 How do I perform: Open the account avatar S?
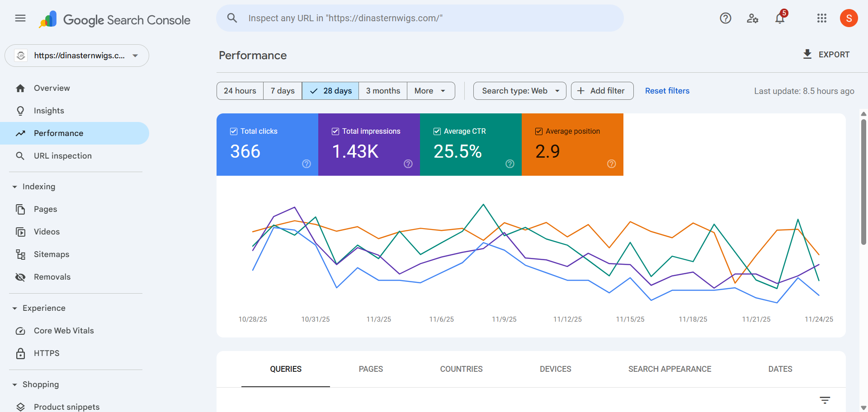pyautogui.click(x=849, y=18)
